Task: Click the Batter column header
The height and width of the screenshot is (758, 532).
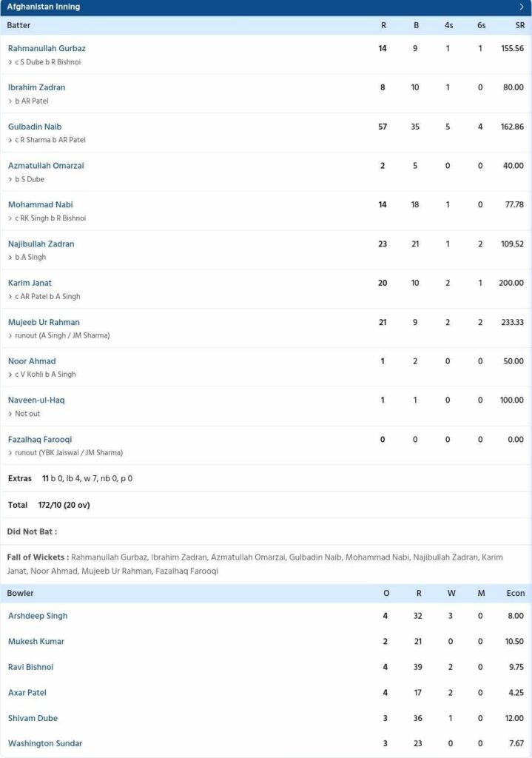Action: pyautogui.click(x=19, y=25)
